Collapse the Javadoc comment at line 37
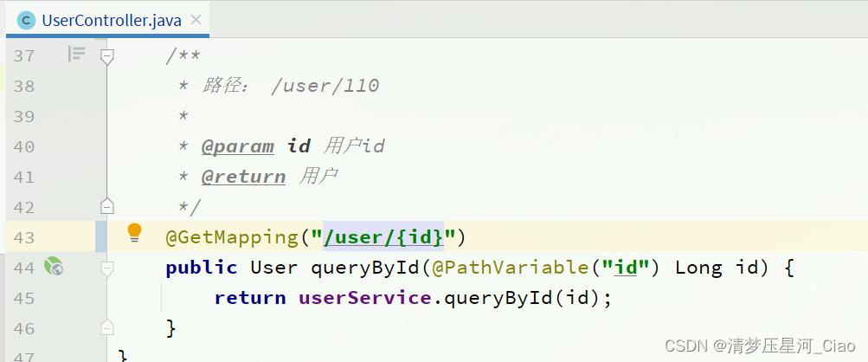Image resolution: width=868 pixels, height=362 pixels. [107, 56]
